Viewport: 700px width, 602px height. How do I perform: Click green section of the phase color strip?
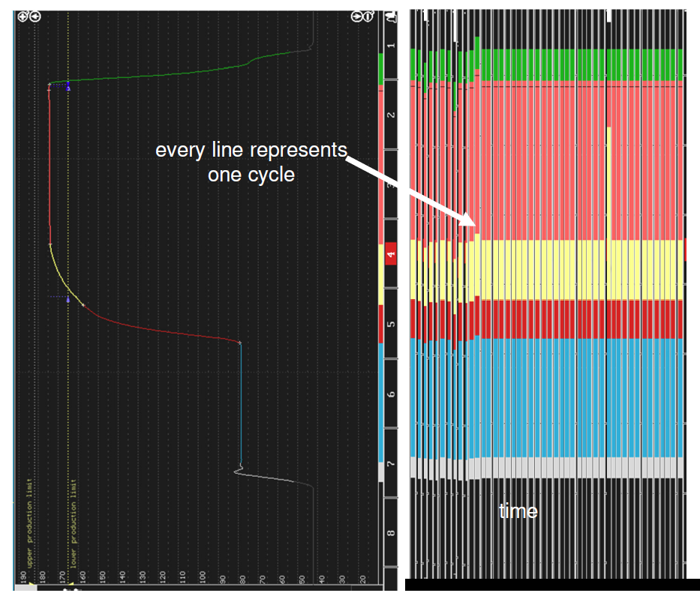381,69
